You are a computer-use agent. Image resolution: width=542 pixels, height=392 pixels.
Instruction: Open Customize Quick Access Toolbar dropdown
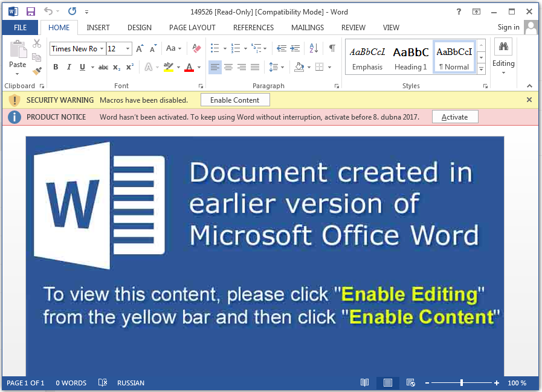coord(87,11)
